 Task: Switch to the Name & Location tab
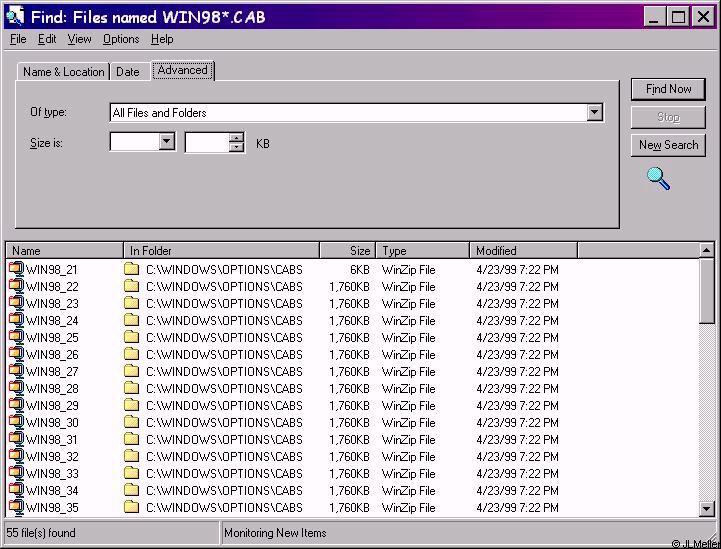[x=63, y=72]
